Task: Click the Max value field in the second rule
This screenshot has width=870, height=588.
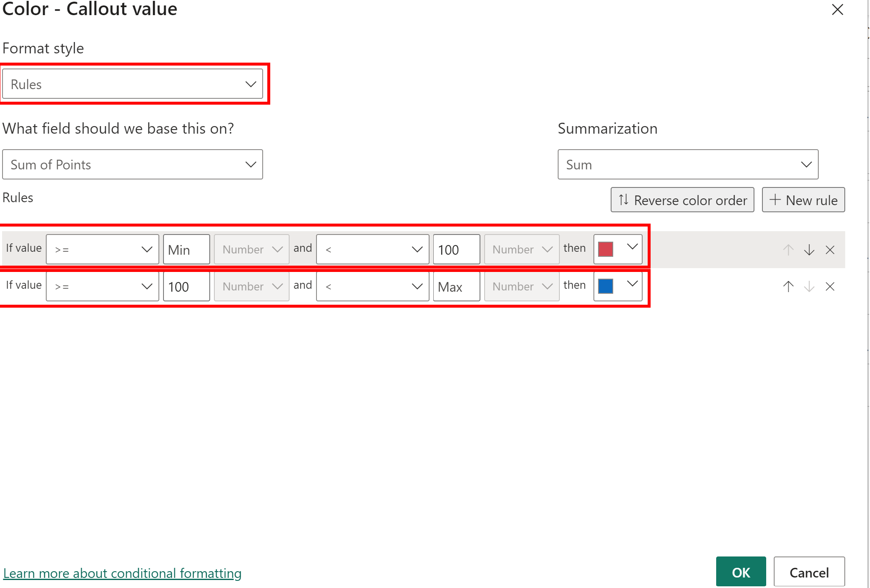Action: tap(456, 287)
